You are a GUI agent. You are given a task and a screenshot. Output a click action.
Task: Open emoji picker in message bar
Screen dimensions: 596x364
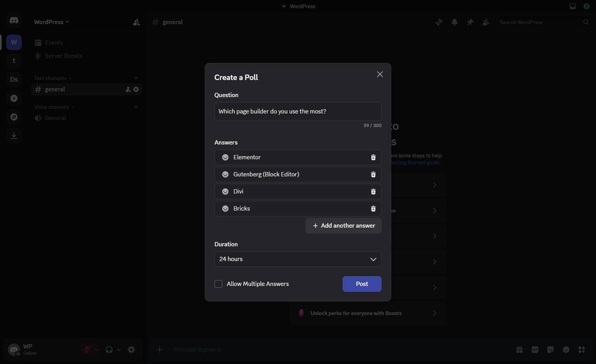566,350
